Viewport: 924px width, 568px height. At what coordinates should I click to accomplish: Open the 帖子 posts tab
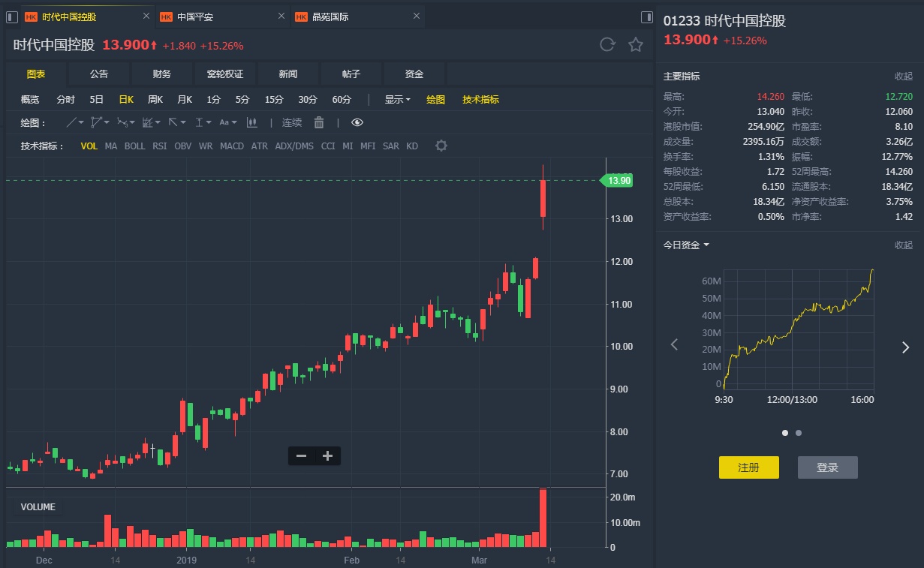click(351, 74)
